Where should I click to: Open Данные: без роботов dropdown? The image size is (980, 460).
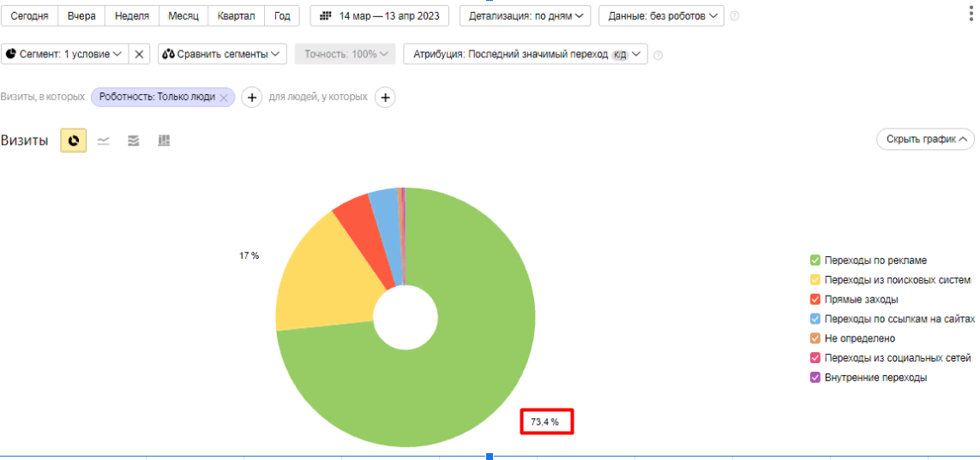coord(661,15)
